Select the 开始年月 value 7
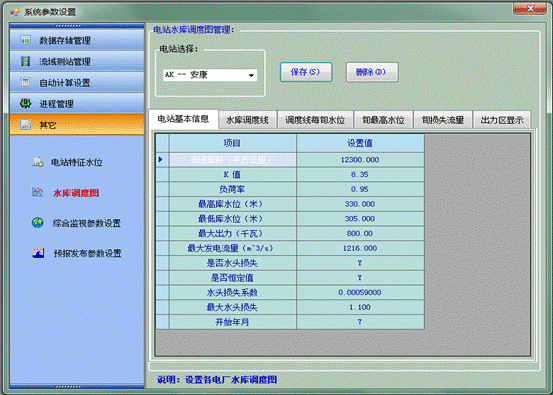The image size is (553, 395). 360,322
